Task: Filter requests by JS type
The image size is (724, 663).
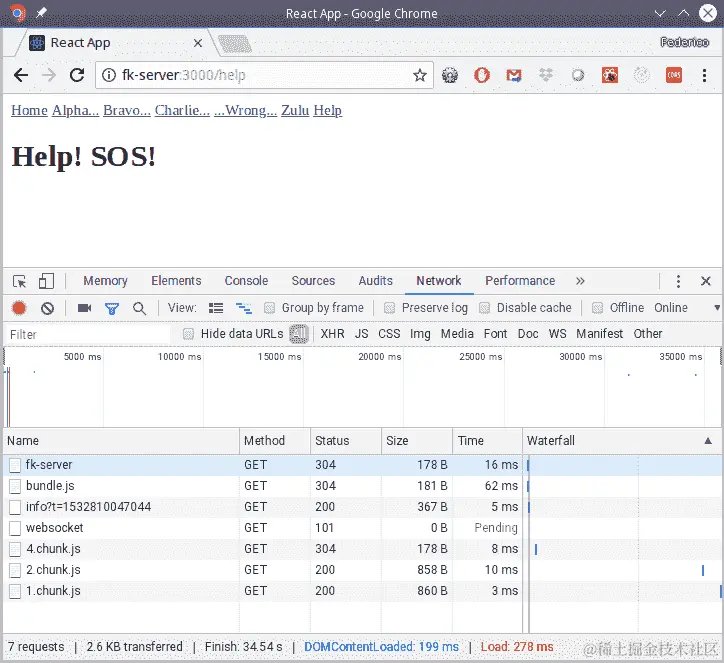Action: coord(362,334)
